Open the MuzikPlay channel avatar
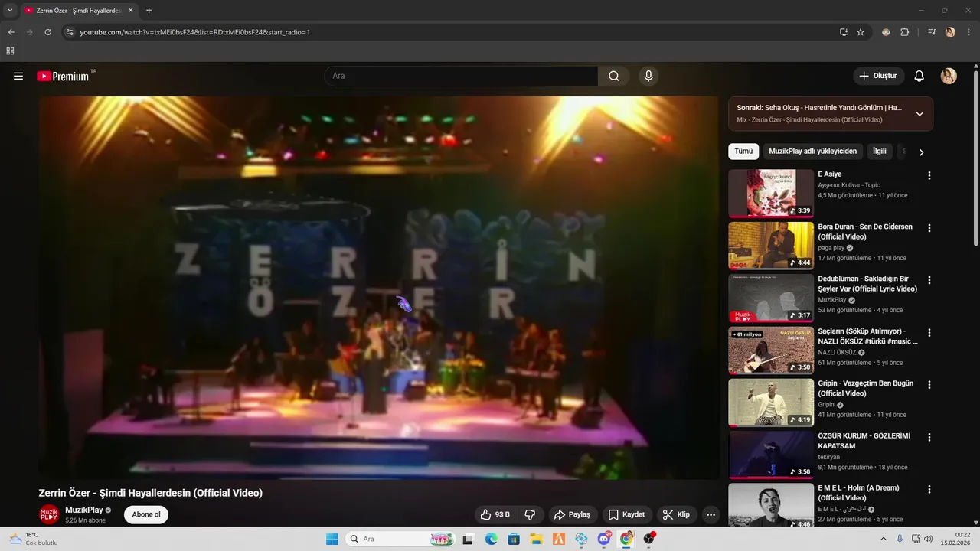The width and height of the screenshot is (980, 551). (x=49, y=514)
